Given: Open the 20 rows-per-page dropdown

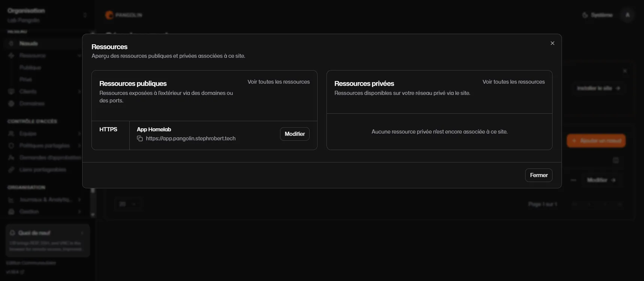Looking at the screenshot, I should [128, 204].
